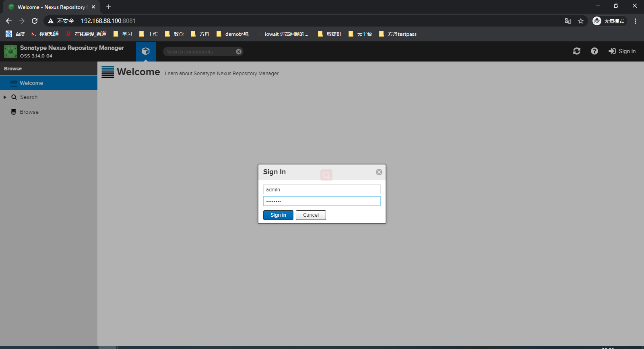The width and height of the screenshot is (644, 349).
Task: Open the 百度一下 bookmark
Action: click(x=32, y=34)
